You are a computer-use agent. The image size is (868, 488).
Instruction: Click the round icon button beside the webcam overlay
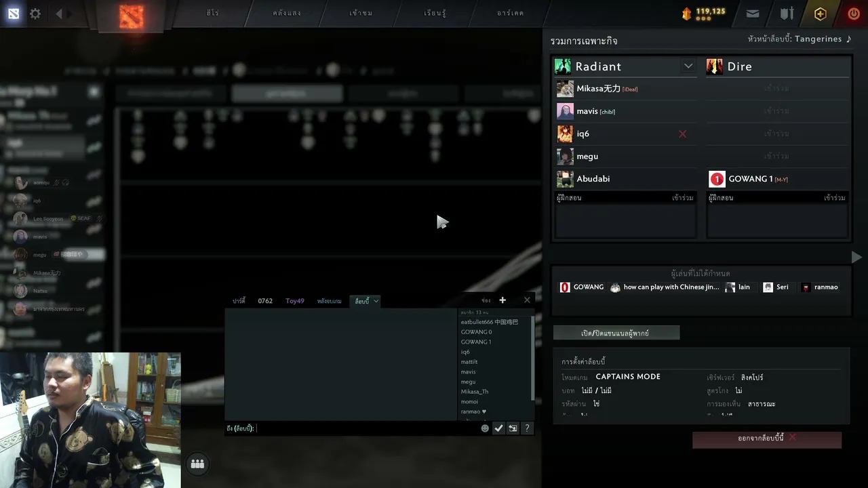click(x=197, y=464)
